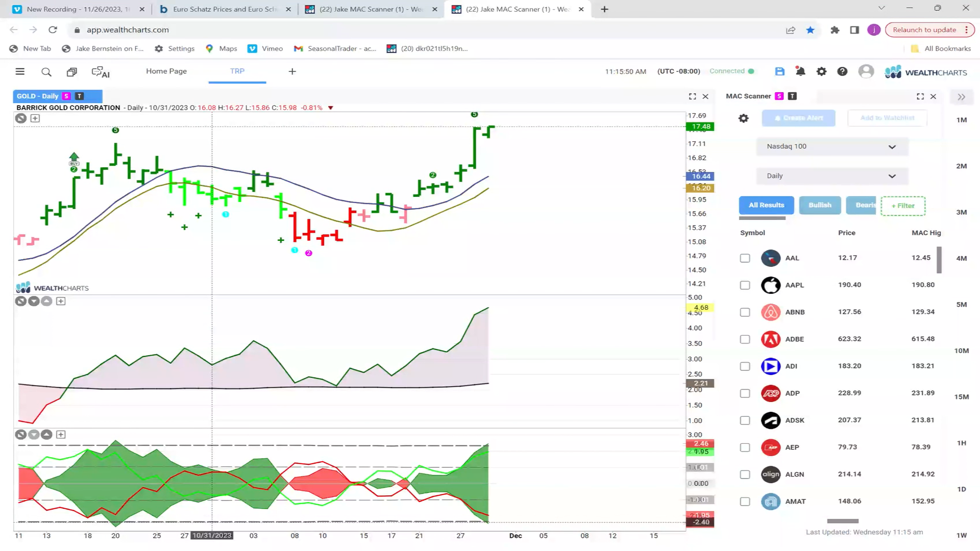
Task: Open the layouts windows icon
Action: tap(72, 72)
